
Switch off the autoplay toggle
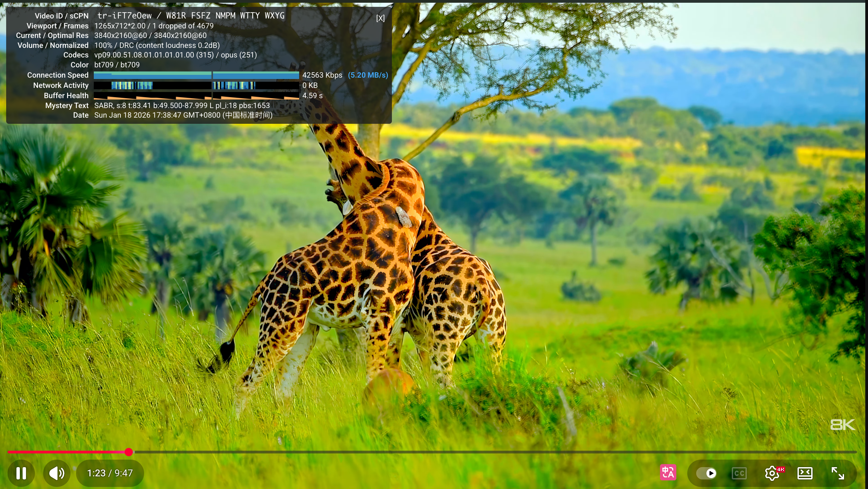coord(707,473)
